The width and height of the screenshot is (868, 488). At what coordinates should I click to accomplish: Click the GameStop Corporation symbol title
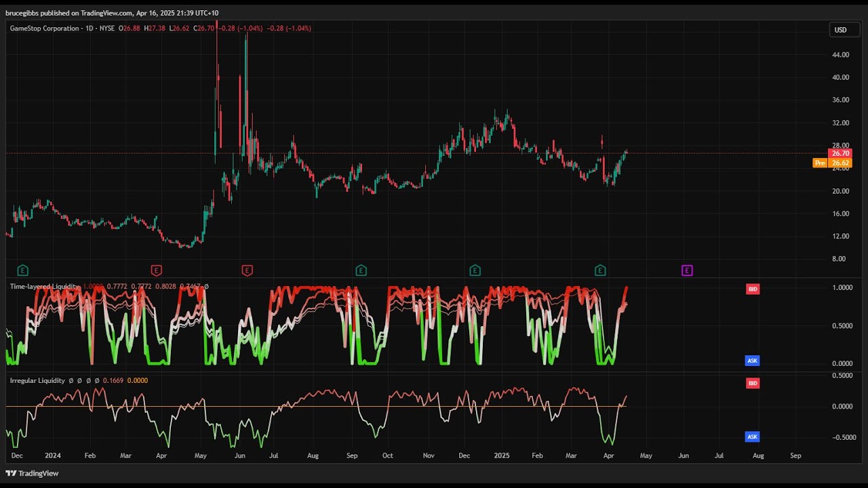click(x=44, y=28)
